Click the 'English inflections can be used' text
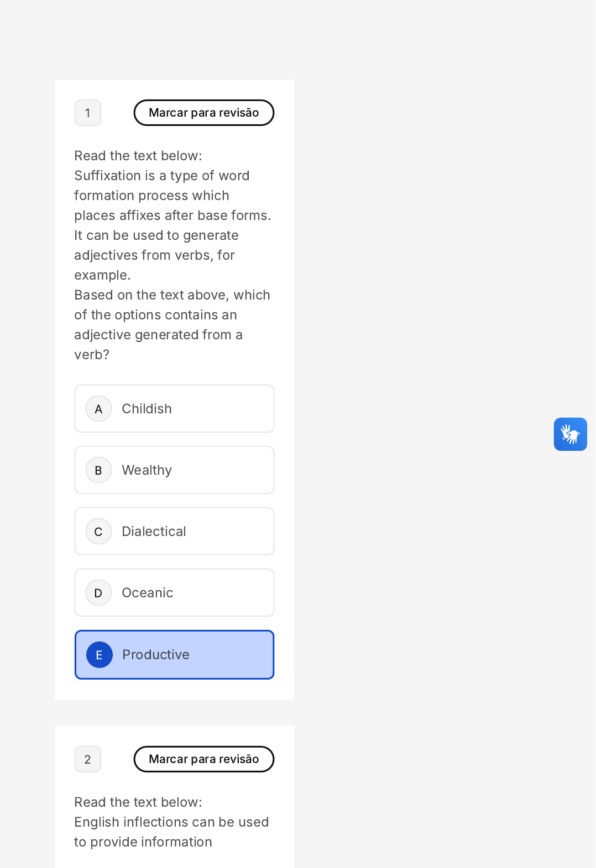The width and height of the screenshot is (596, 868). [x=171, y=822]
